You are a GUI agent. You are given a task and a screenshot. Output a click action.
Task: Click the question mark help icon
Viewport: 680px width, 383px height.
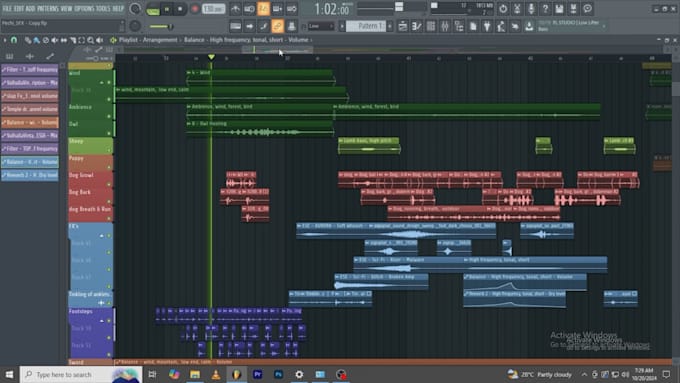[545, 8]
